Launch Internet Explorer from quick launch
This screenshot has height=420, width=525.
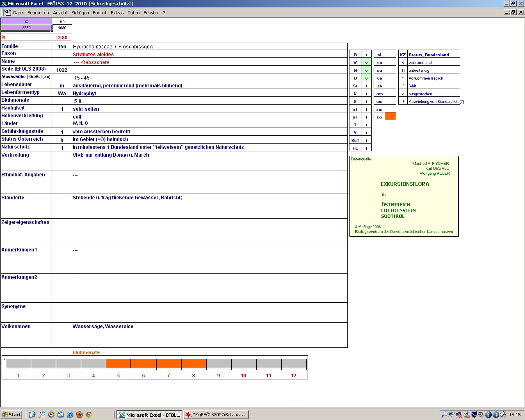pyautogui.click(x=70, y=415)
